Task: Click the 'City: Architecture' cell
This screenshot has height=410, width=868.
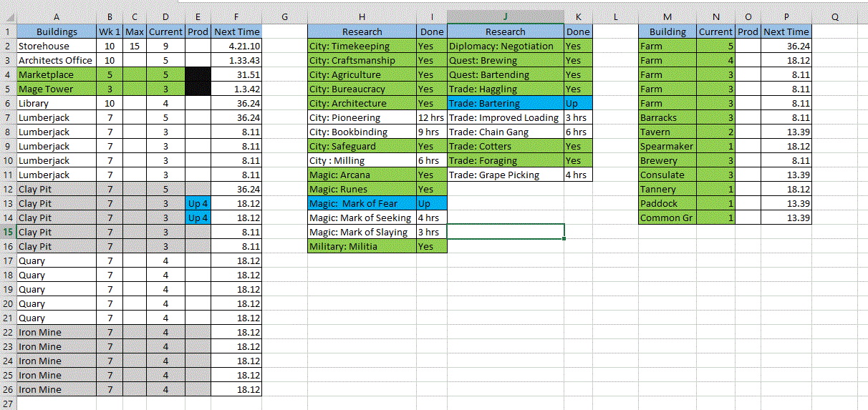Action: click(362, 103)
